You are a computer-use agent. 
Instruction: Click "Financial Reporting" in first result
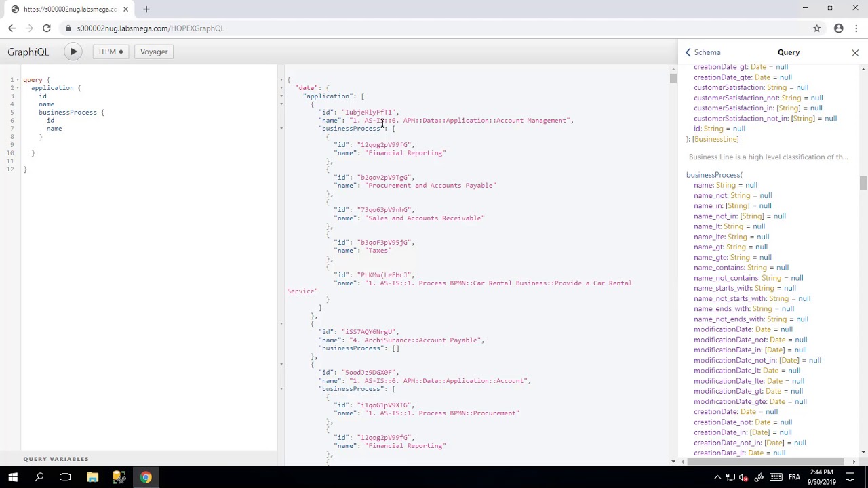tap(406, 153)
